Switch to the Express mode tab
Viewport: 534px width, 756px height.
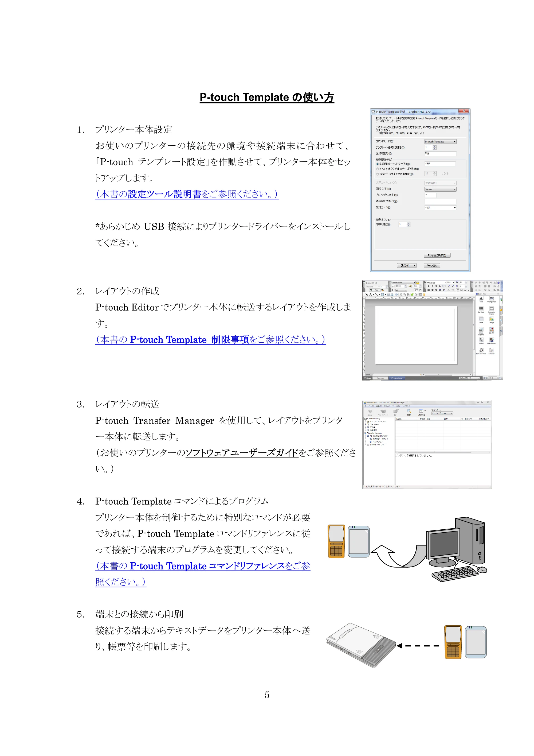point(380,378)
